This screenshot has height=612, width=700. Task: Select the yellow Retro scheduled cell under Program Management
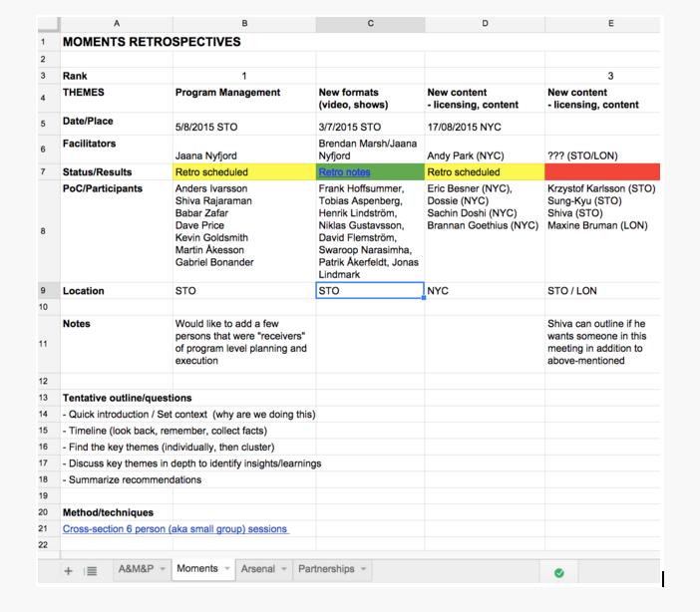[244, 172]
